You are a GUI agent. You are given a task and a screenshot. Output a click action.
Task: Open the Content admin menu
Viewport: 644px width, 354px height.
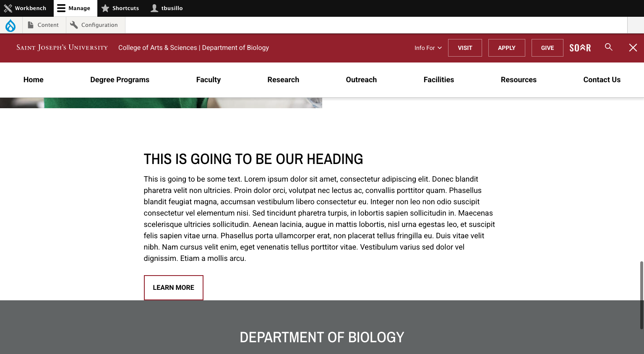[44, 25]
